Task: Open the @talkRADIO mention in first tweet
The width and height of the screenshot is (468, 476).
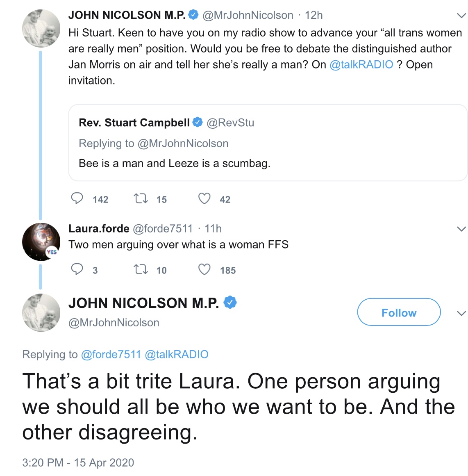Action: tap(361, 65)
